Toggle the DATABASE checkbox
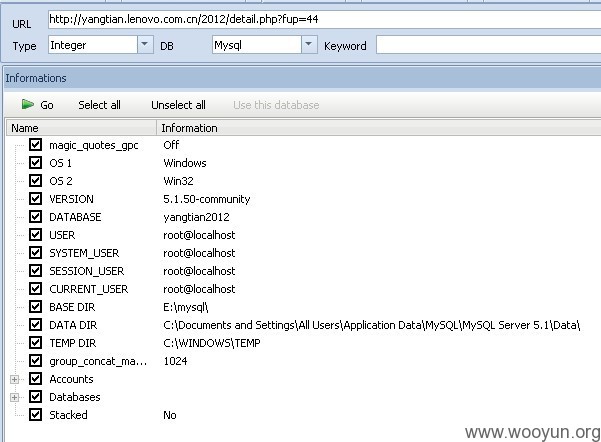Image resolution: width=601 pixels, height=442 pixels. click(36, 217)
